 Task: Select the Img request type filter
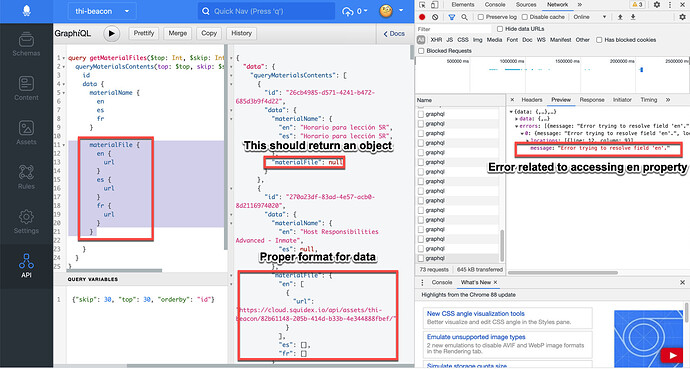click(x=477, y=40)
